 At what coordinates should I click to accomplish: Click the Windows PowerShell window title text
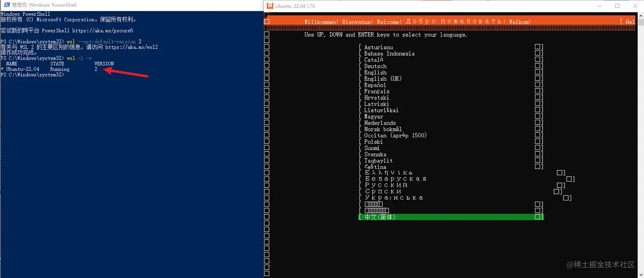44,5
